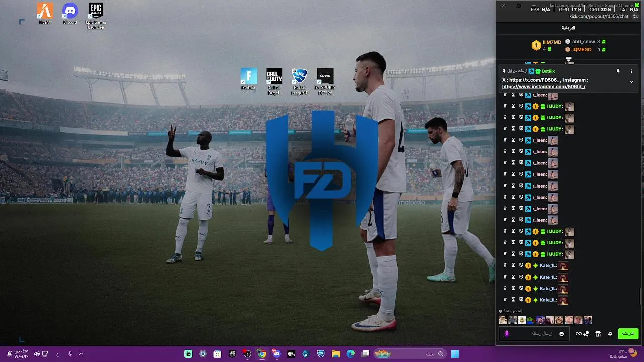Insert the first emote in the emote row
Image resolution: width=644 pixels, height=362 pixels.
(503, 320)
